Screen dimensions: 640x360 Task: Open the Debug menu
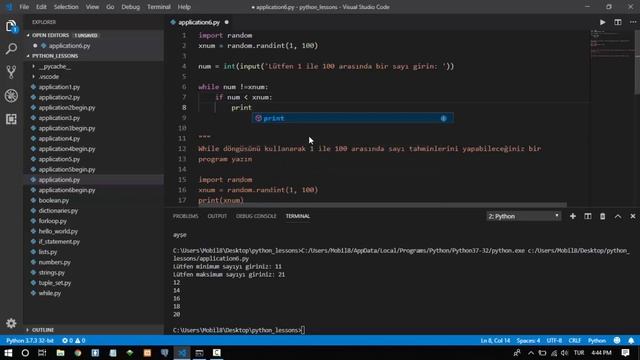130,7
